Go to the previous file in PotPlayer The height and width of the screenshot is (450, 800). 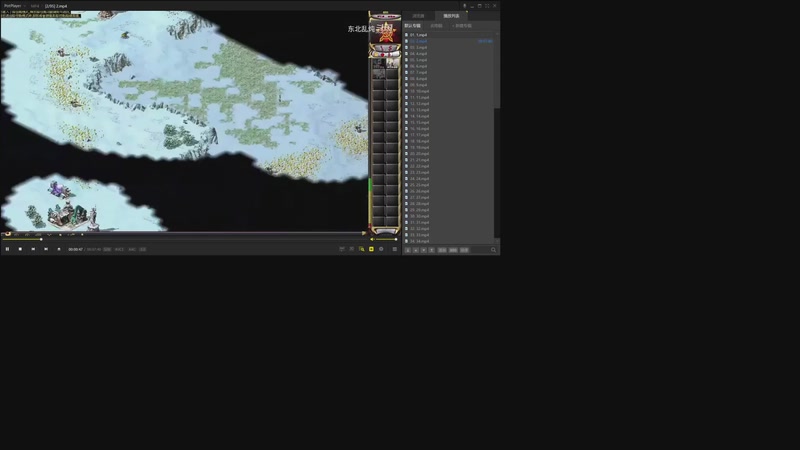33,249
